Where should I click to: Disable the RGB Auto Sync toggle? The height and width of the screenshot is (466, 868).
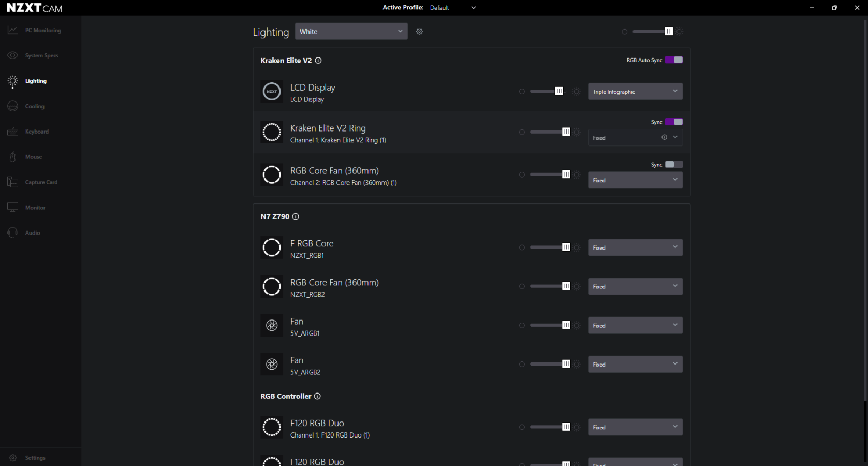click(x=674, y=60)
